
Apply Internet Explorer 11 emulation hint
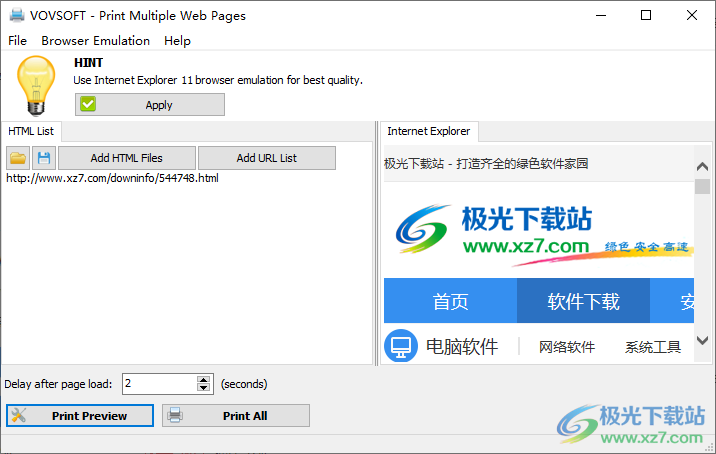(150, 105)
